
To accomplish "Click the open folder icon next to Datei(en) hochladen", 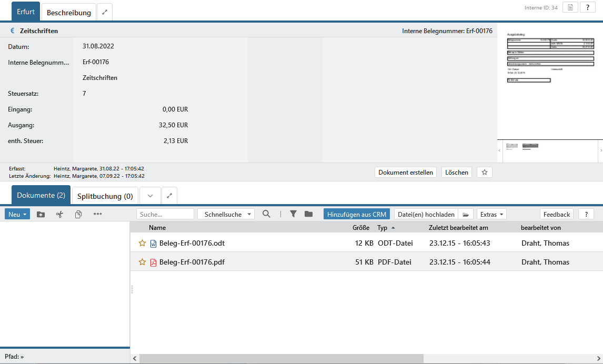I will [x=465, y=214].
